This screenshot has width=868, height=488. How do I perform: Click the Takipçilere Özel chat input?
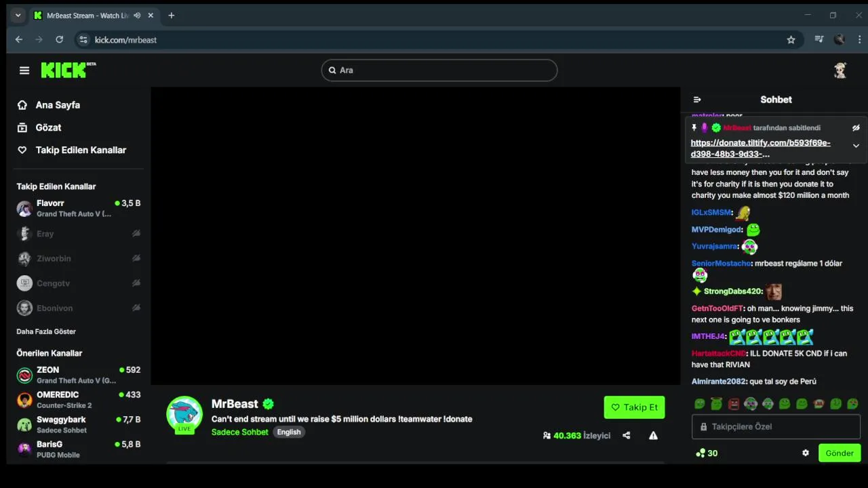(x=776, y=426)
